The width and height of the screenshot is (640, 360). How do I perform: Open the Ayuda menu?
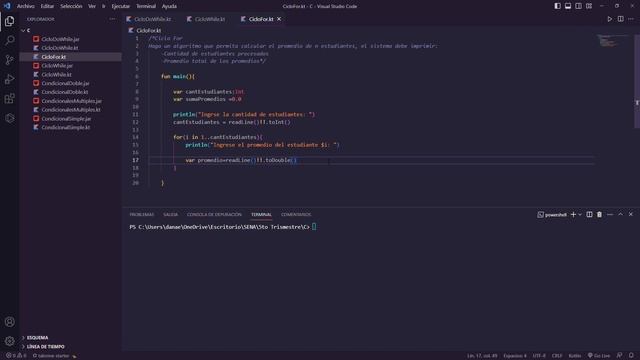point(169,6)
